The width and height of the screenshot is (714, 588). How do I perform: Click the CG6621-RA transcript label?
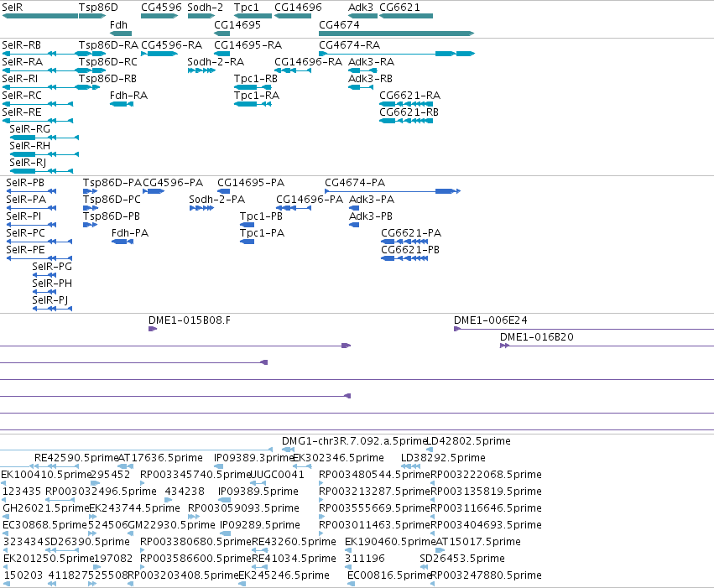point(409,96)
